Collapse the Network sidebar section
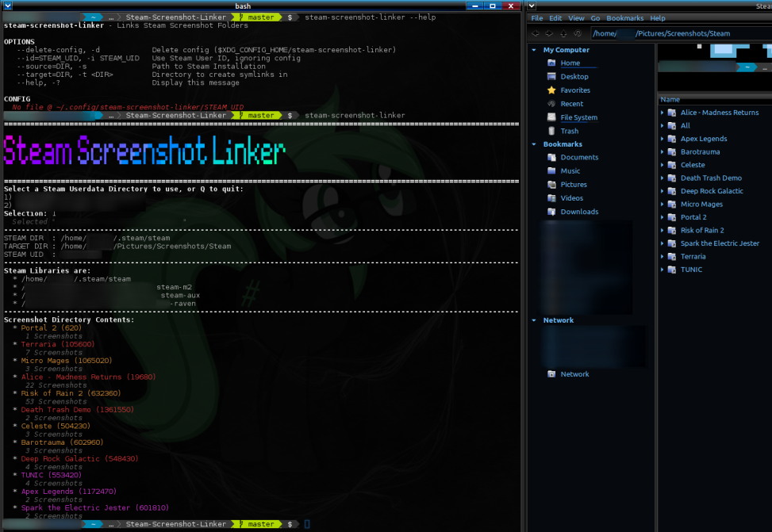The height and width of the screenshot is (532, 772). (x=534, y=320)
